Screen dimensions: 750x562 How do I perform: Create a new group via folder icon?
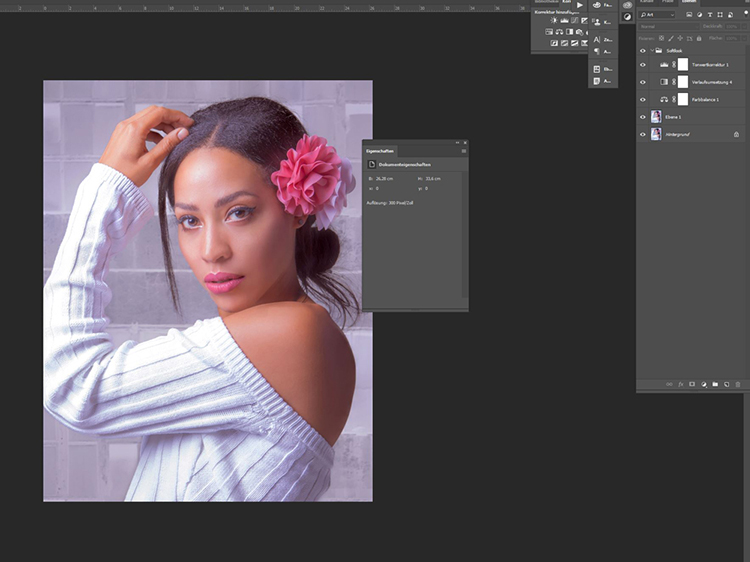(715, 384)
